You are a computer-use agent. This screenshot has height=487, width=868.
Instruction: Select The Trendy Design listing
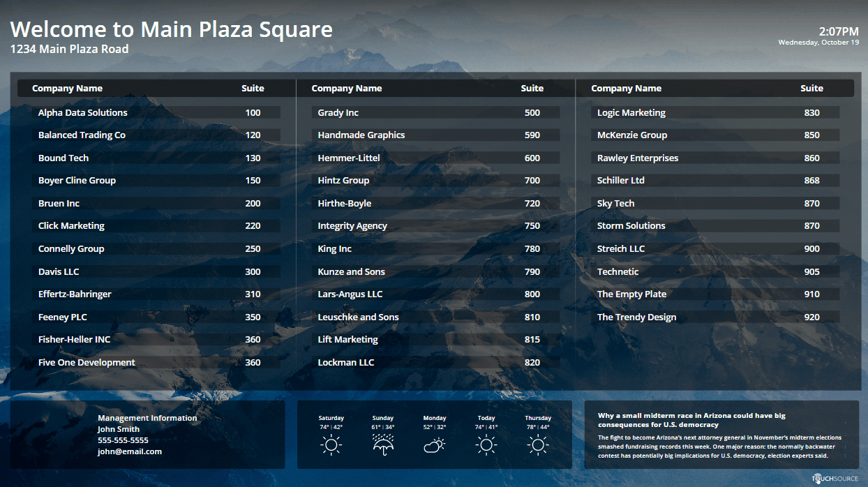click(x=714, y=317)
